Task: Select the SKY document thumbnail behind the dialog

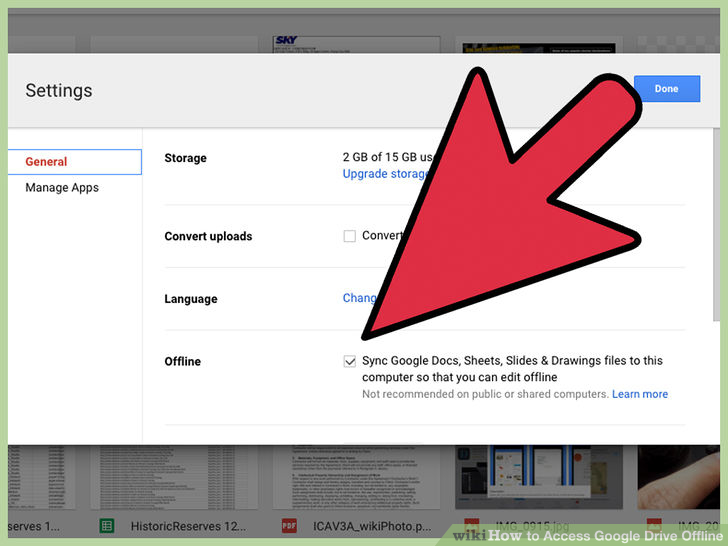Action: [x=356, y=45]
